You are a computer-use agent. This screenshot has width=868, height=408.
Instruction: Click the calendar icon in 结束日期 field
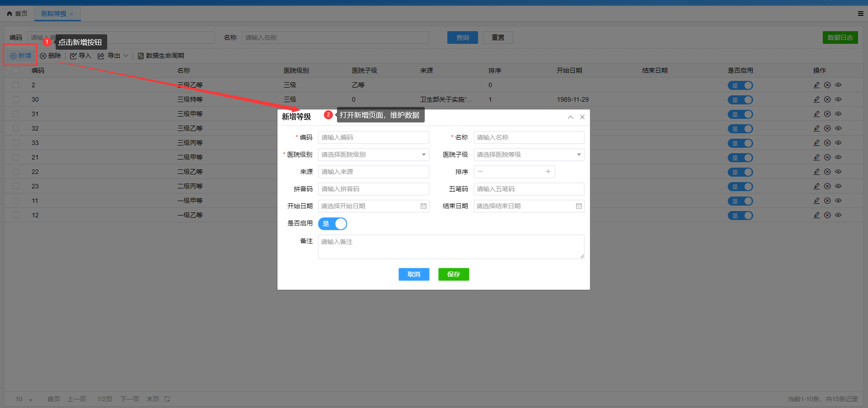579,206
